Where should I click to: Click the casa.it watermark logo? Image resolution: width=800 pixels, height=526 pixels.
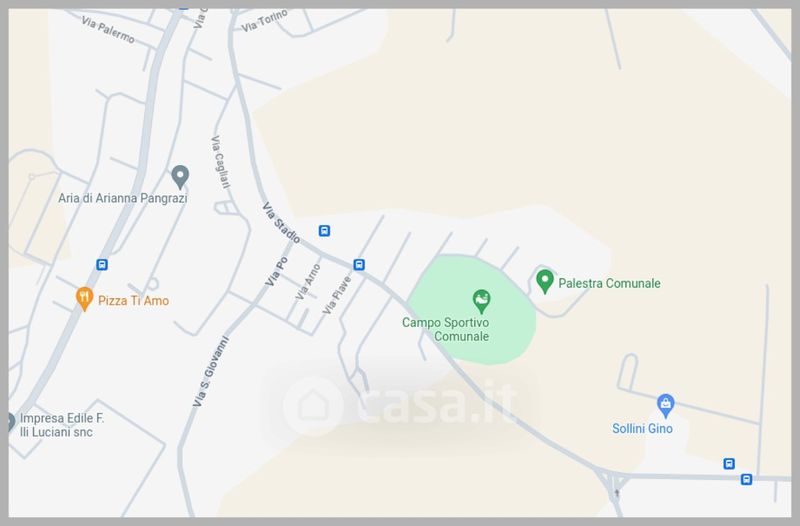pos(401,406)
